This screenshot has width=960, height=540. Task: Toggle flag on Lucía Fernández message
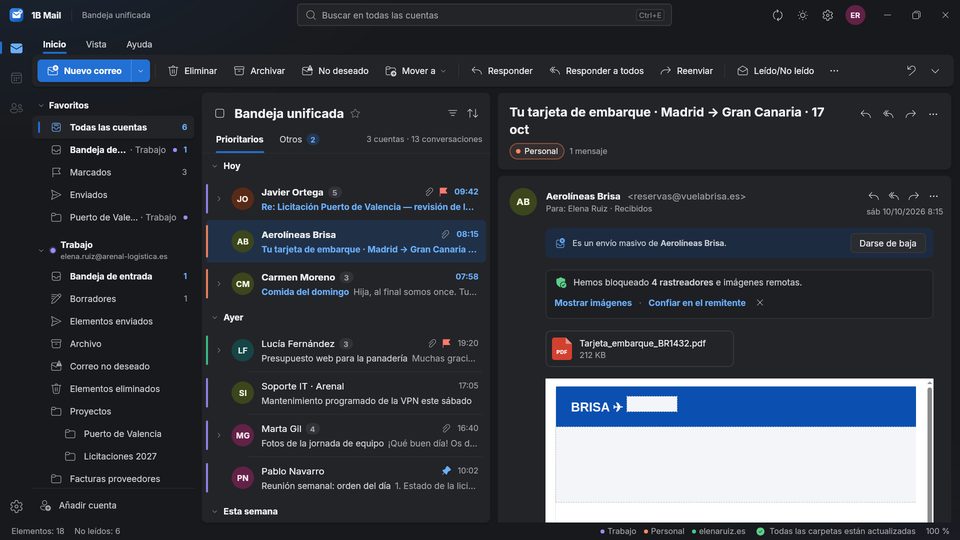446,343
